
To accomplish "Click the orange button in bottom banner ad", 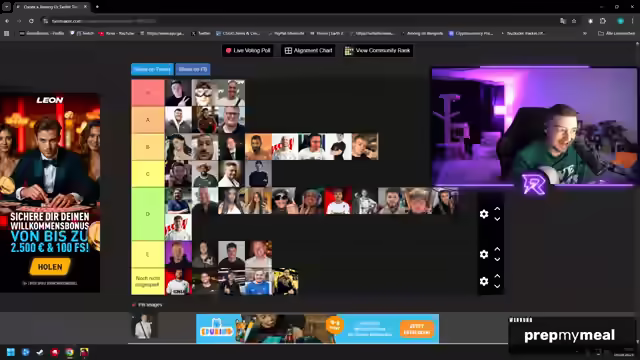I will [x=416, y=329].
